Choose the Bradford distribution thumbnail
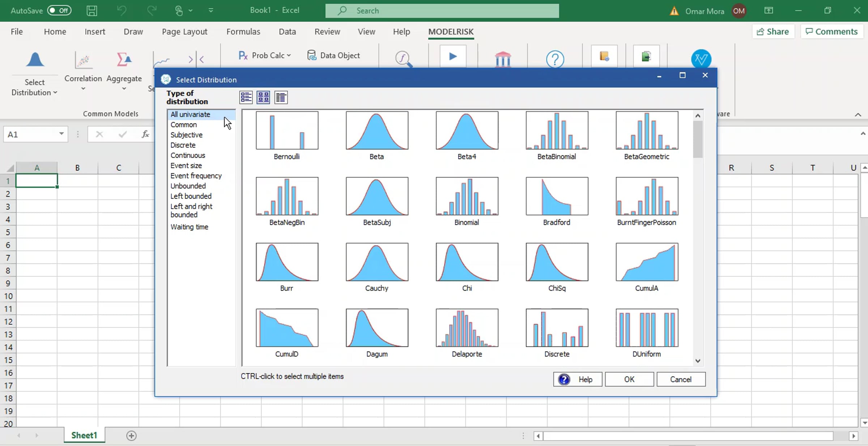 point(557,197)
